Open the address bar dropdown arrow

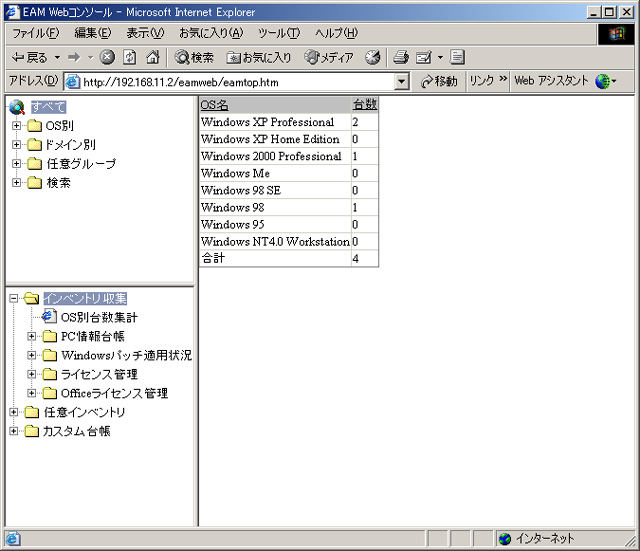coord(402,82)
